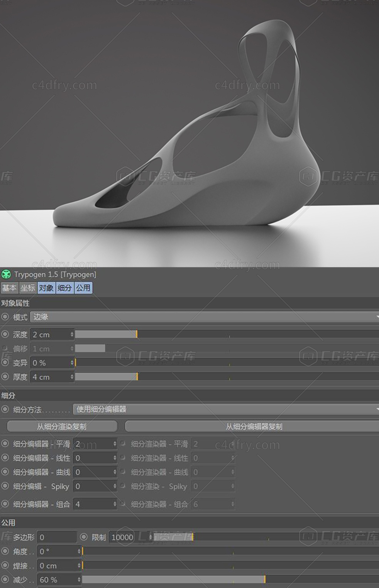Toggle the 深度 parameter animation dot
Image resolution: width=379 pixels, height=588 pixels.
click(5, 334)
